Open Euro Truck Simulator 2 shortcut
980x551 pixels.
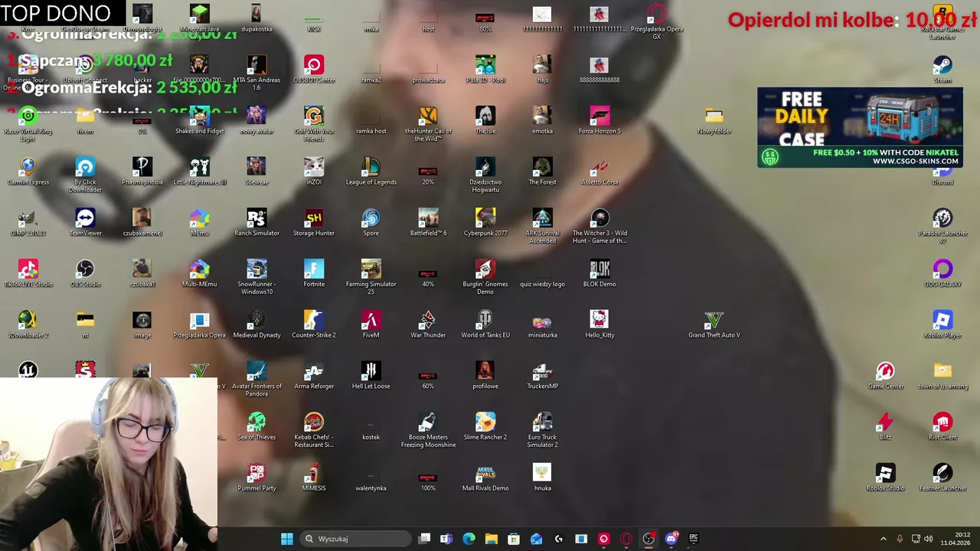(x=542, y=430)
